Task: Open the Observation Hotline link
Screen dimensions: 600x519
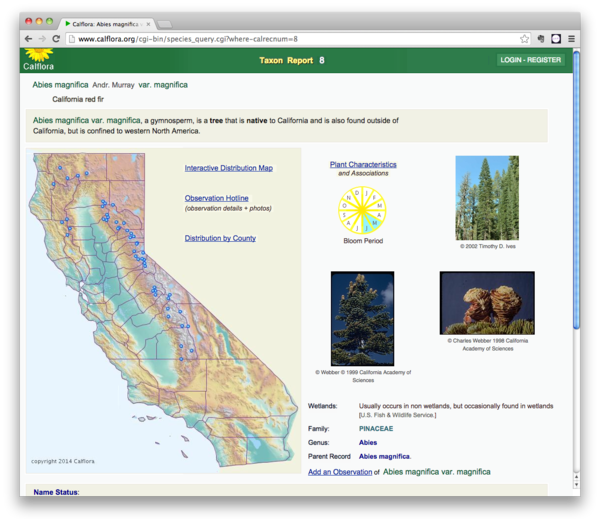Action: [x=217, y=198]
